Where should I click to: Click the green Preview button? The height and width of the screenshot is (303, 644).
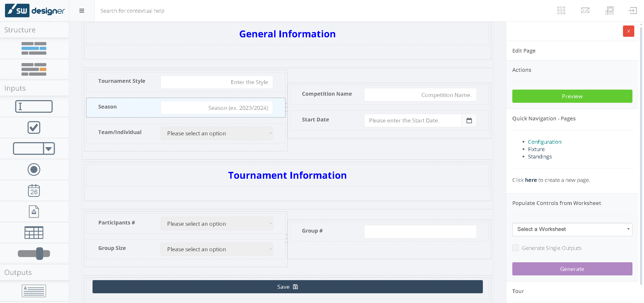(572, 96)
